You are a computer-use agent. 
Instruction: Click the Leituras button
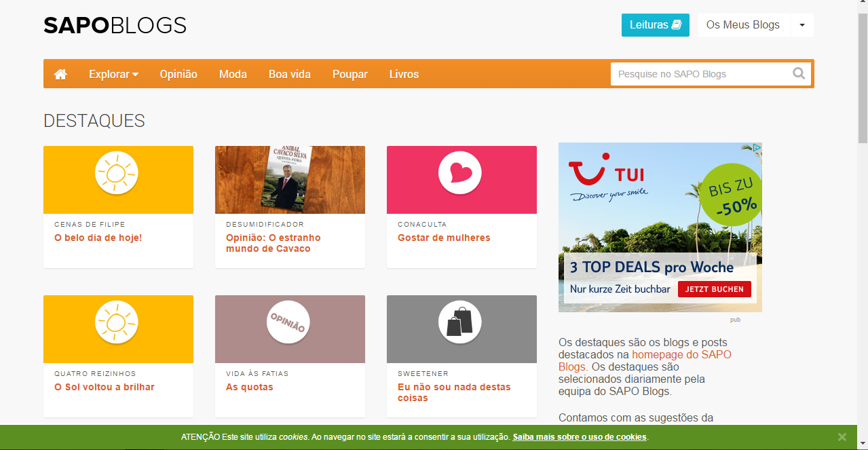[x=655, y=25]
